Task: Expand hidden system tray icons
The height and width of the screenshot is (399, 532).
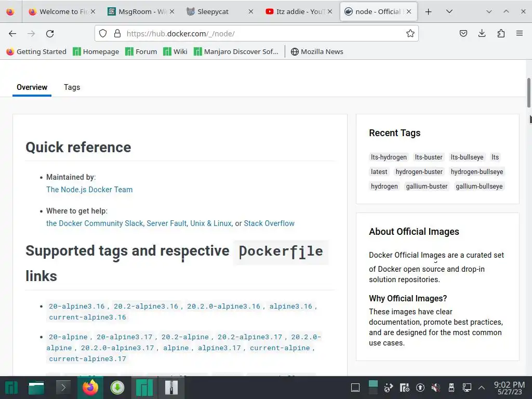Action: (482, 388)
